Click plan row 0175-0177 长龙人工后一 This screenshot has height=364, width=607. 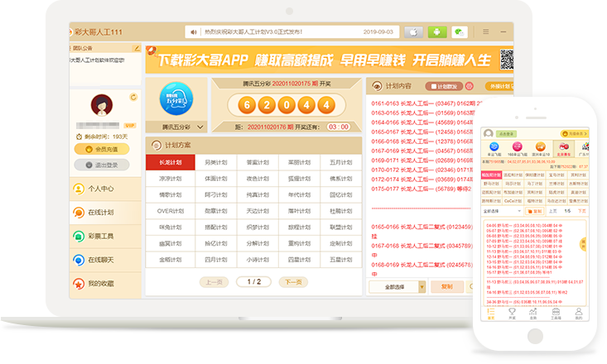[x=422, y=189]
